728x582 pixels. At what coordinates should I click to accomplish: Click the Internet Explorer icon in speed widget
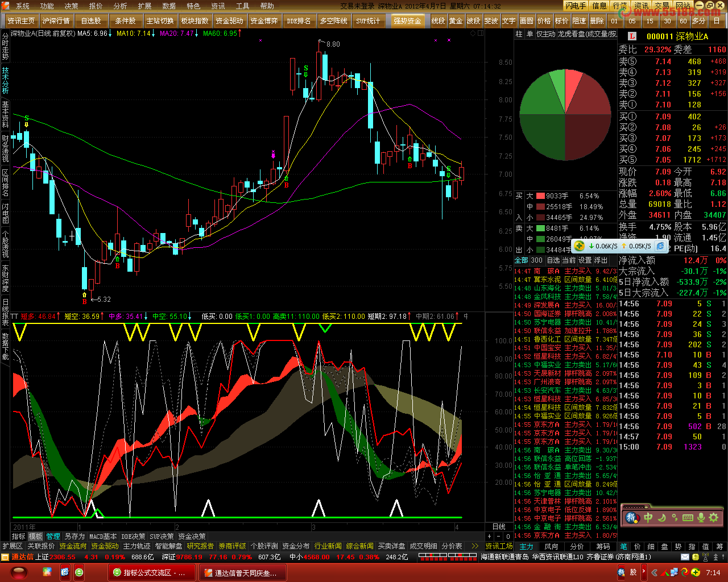click(x=660, y=246)
